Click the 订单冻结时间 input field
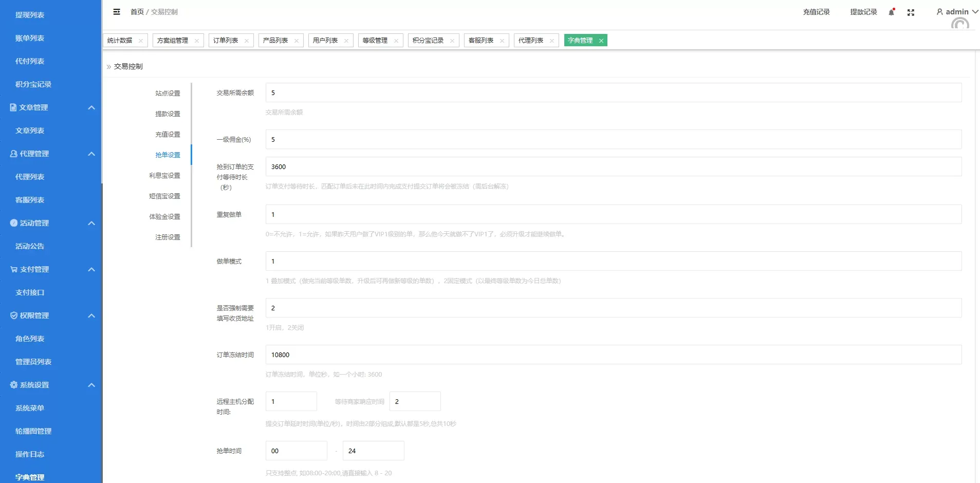 [x=613, y=355]
